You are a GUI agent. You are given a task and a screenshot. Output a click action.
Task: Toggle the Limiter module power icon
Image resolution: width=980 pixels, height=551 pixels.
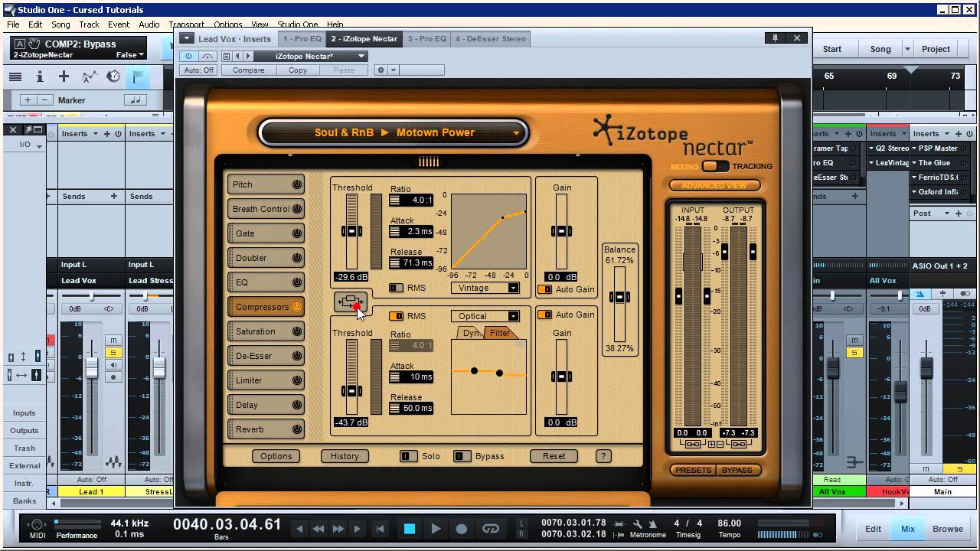coord(297,380)
